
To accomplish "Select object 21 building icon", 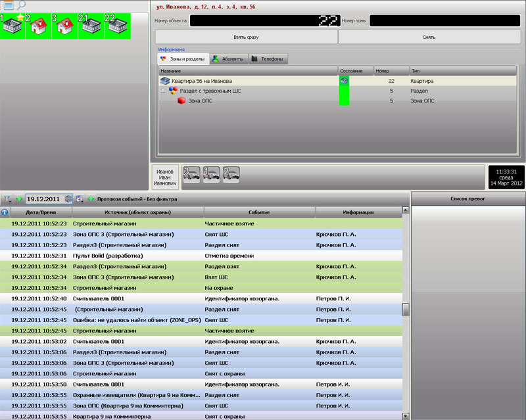I will [x=91, y=26].
